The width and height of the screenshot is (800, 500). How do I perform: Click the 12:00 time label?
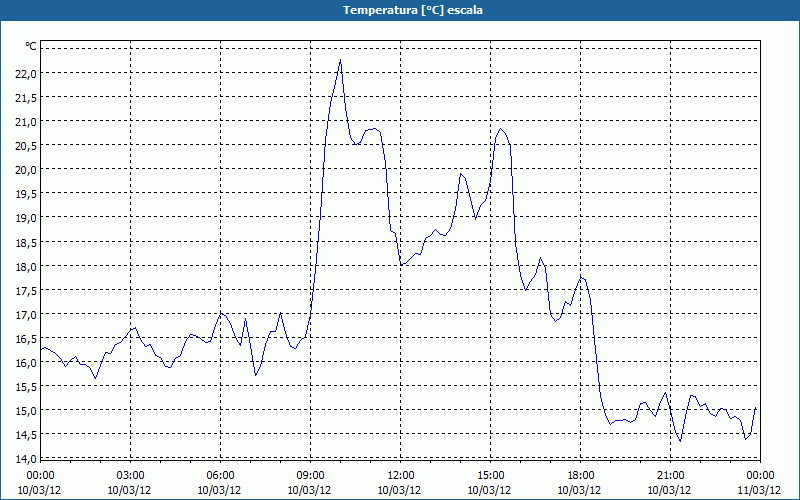click(x=400, y=476)
